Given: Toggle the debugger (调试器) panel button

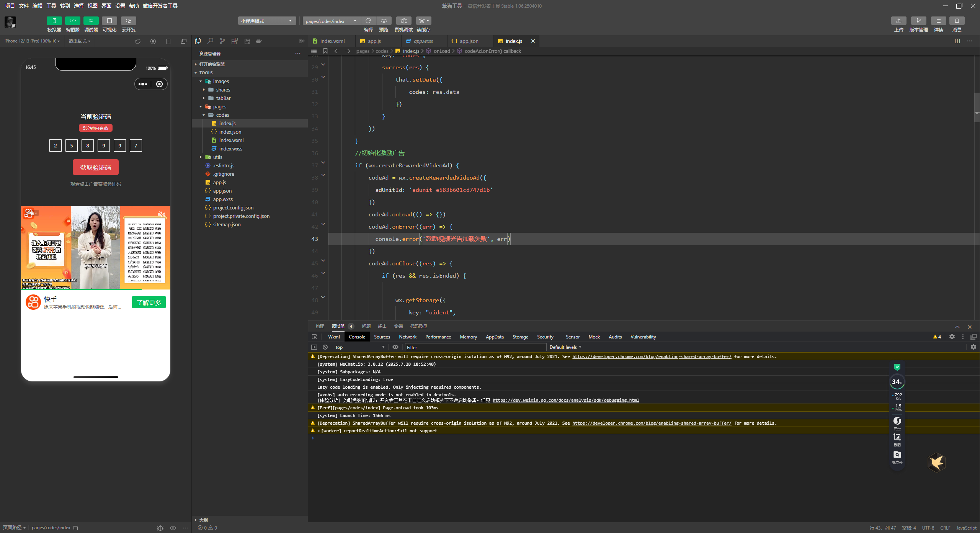Looking at the screenshot, I should coord(91,21).
